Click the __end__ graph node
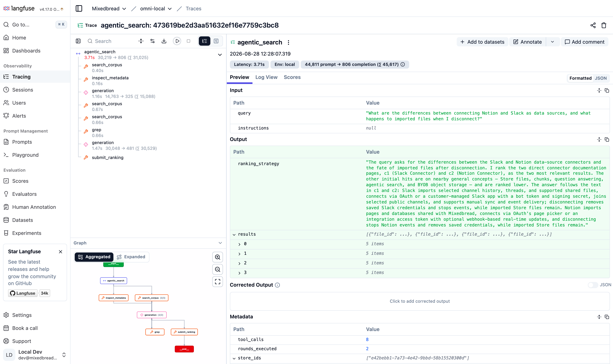Viewport: 613px width, 364px height. point(184,349)
